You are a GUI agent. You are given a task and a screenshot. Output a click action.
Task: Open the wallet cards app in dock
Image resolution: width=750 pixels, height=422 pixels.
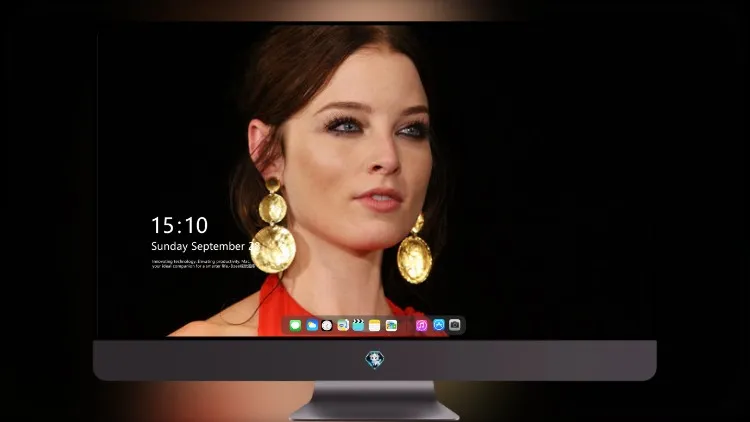click(x=391, y=325)
